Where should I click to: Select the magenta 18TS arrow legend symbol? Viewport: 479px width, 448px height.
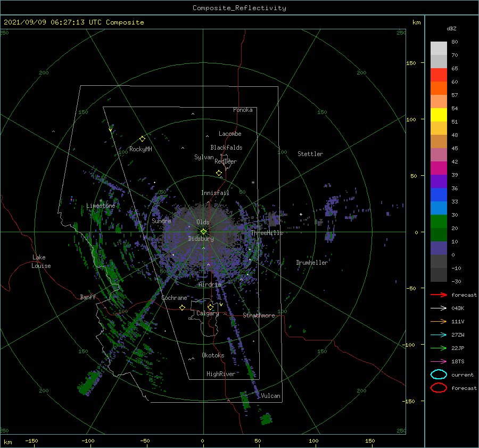pos(439,362)
